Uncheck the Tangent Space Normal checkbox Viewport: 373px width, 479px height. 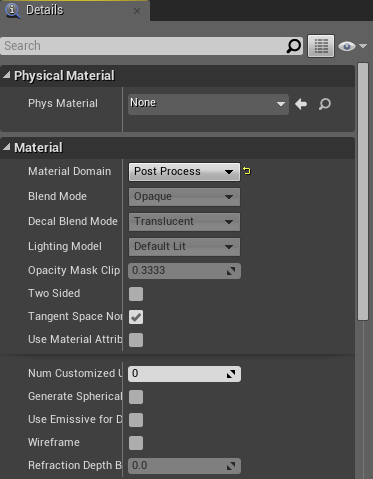pyautogui.click(x=136, y=317)
